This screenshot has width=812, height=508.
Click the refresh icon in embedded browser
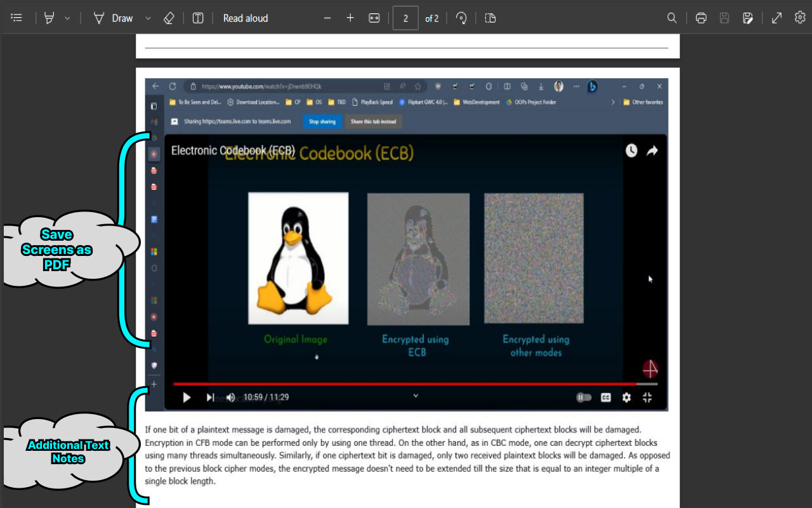click(173, 86)
